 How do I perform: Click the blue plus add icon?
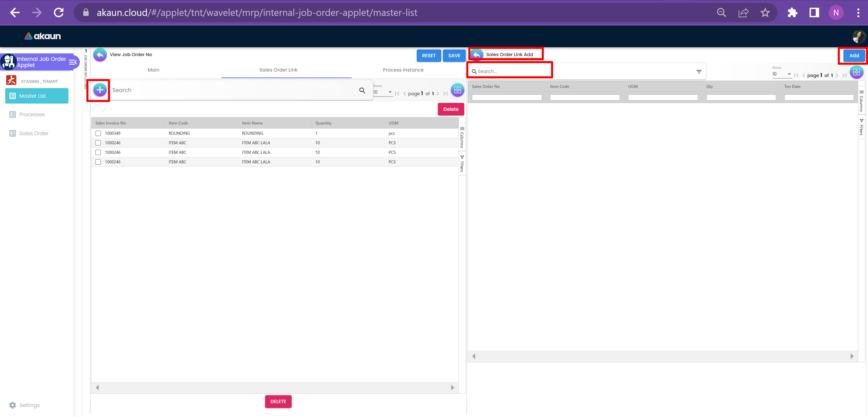click(x=100, y=90)
